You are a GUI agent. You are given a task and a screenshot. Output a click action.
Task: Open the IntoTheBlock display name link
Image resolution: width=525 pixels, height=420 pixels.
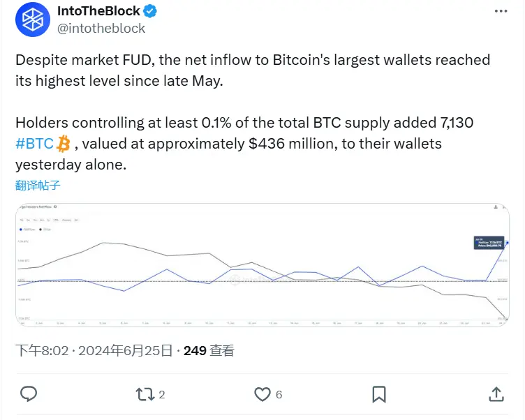click(x=98, y=11)
